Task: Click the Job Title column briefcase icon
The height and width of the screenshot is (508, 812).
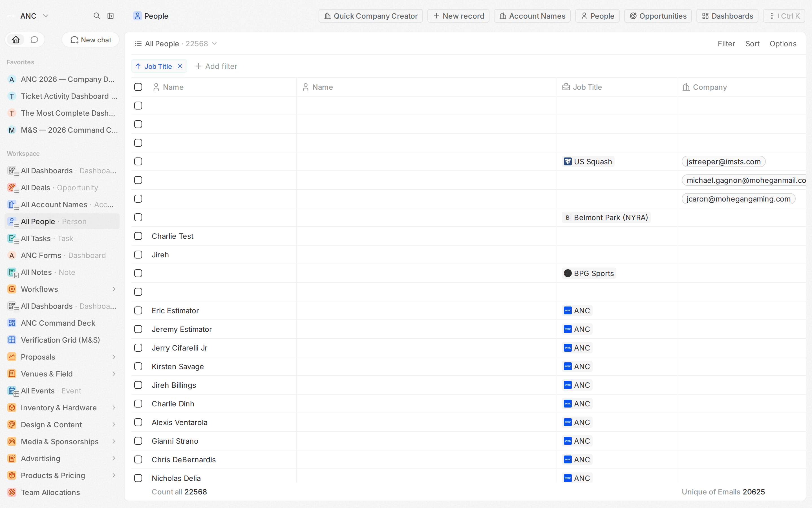Action: click(566, 87)
